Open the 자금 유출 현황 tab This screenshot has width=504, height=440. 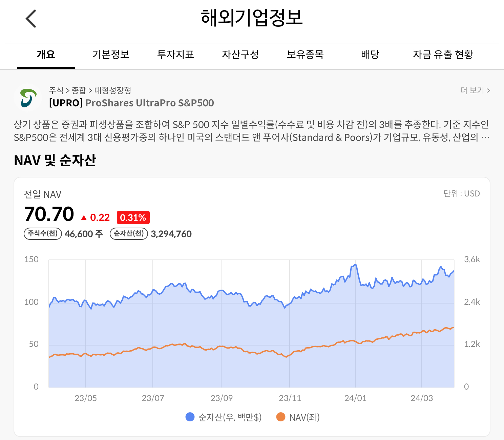(x=443, y=55)
